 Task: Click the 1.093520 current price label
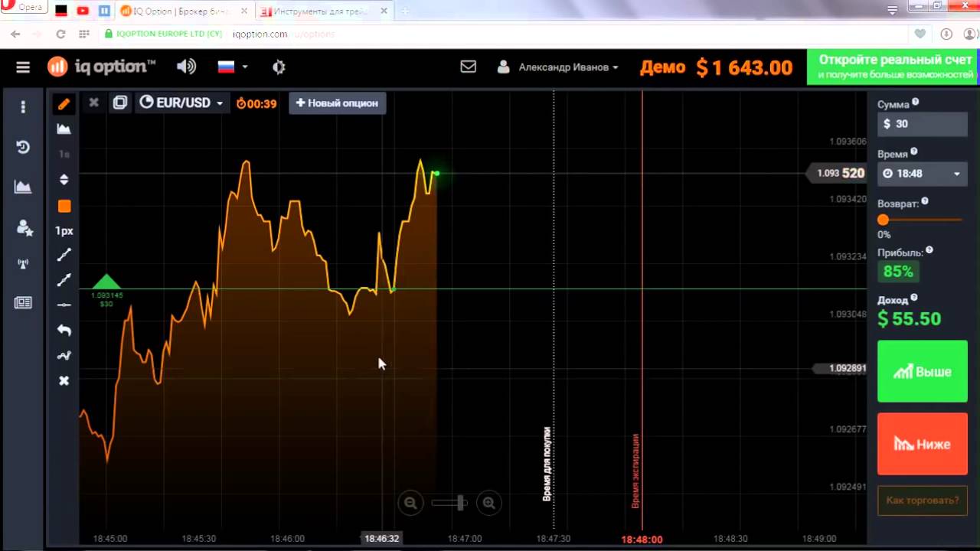[838, 174]
